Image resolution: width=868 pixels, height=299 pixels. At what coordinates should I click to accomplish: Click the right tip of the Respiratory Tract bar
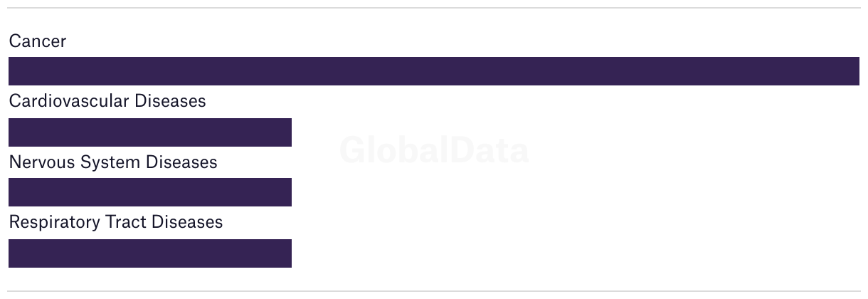pos(288,253)
